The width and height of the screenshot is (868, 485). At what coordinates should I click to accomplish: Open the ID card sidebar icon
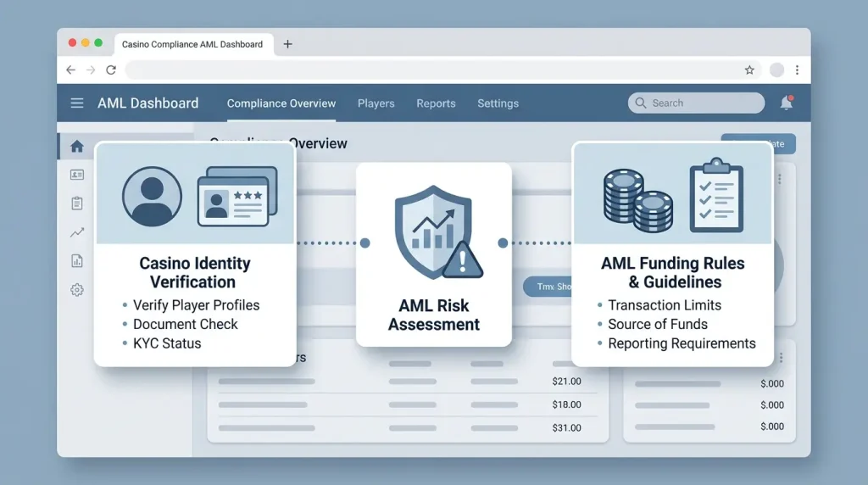pos(77,175)
